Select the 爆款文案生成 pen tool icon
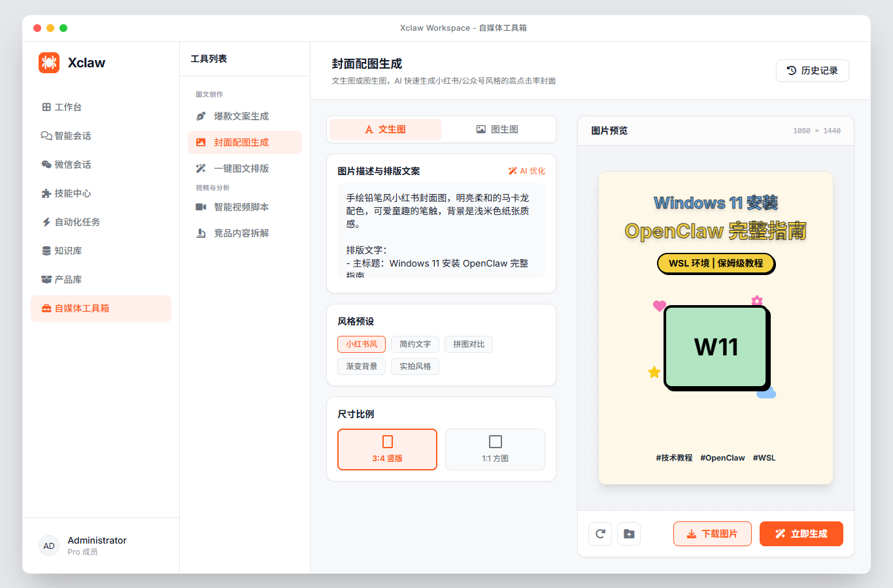The image size is (893, 588). point(201,116)
